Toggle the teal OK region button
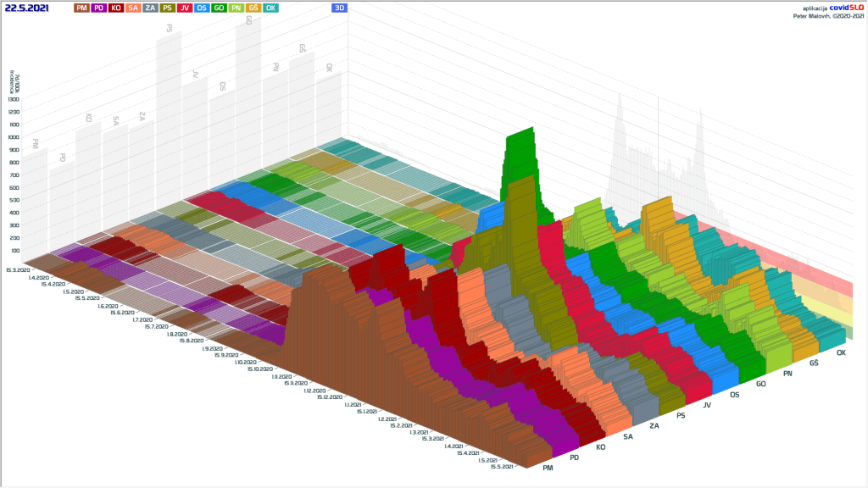The height and width of the screenshot is (488, 868). (x=270, y=8)
